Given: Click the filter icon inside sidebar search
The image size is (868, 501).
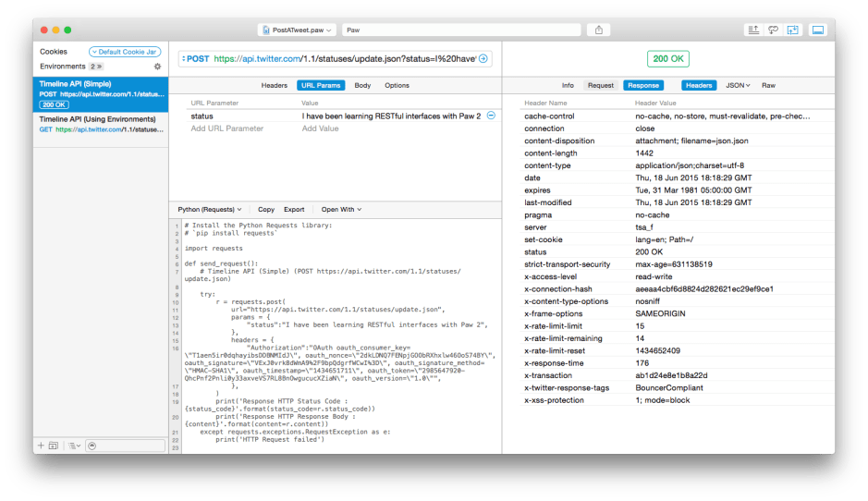Looking at the screenshot, I should pyautogui.click(x=92, y=446).
